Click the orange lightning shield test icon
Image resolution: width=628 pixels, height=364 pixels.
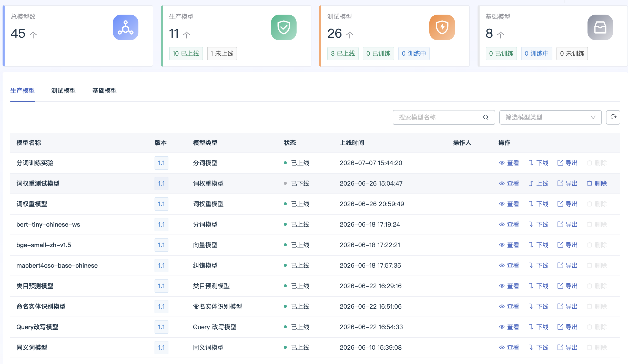[442, 27]
